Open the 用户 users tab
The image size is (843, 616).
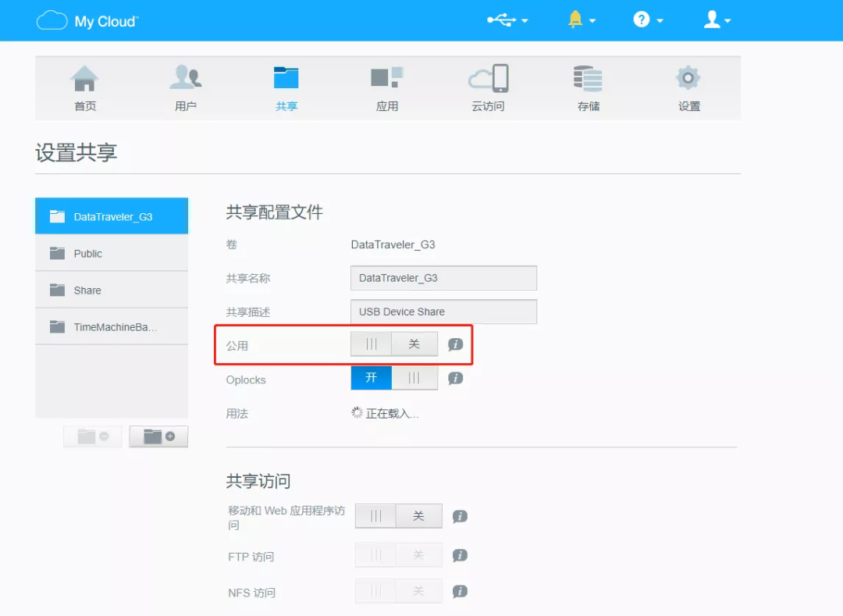(x=186, y=89)
